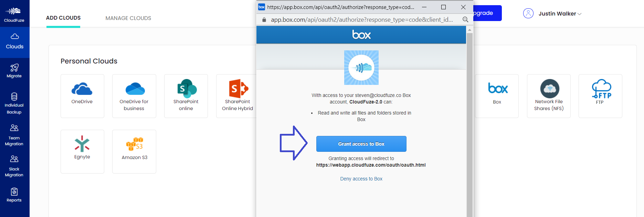Click the popup scrollbar up arrow
The image size is (644, 217).
click(469, 30)
